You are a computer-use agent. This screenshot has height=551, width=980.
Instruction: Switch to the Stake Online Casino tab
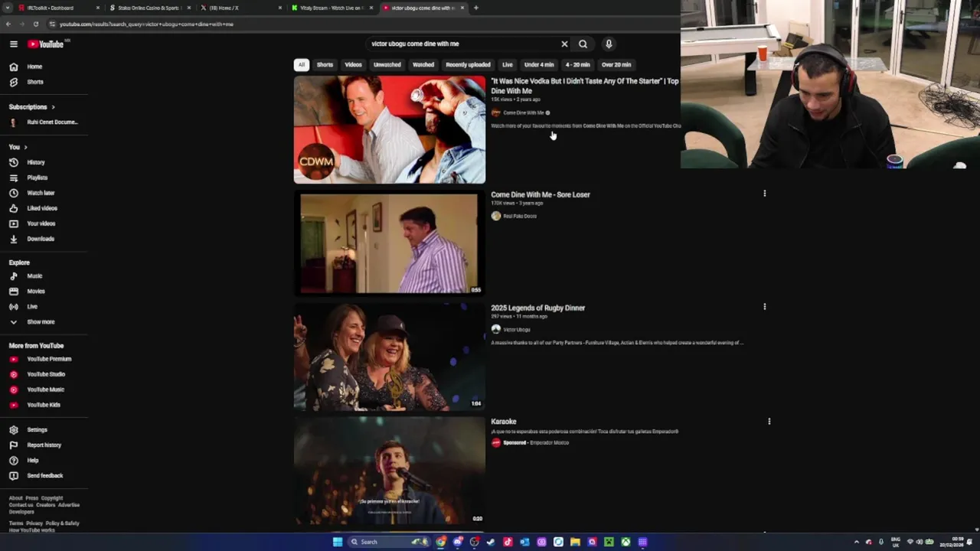pos(149,8)
